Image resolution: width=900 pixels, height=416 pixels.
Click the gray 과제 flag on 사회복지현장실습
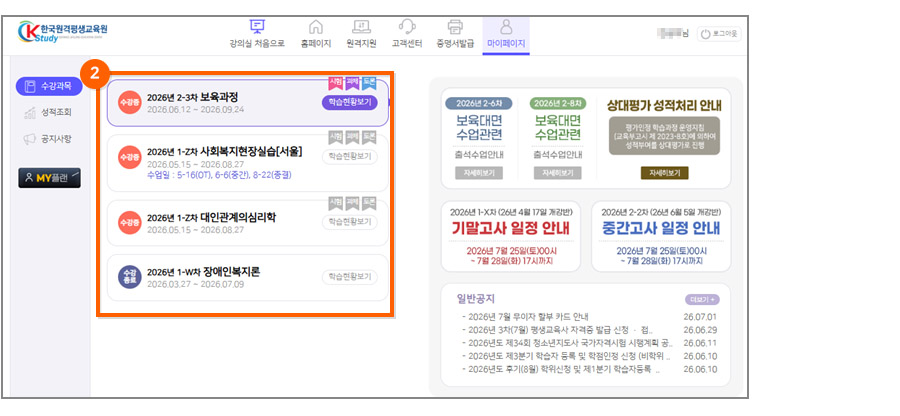point(352,137)
